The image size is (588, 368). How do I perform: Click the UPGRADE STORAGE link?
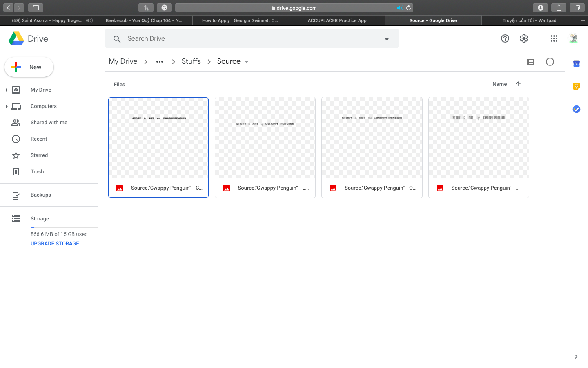pos(55,244)
